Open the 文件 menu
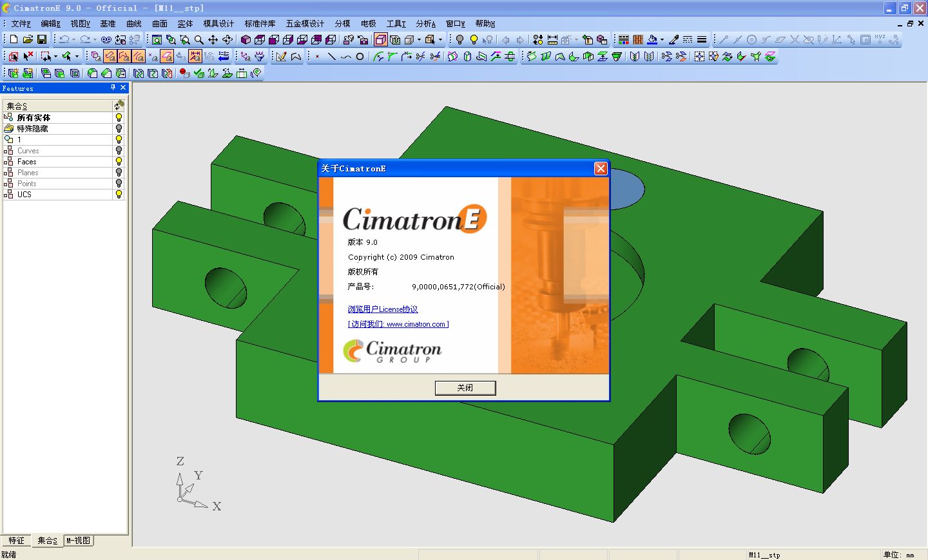 pos(21,24)
